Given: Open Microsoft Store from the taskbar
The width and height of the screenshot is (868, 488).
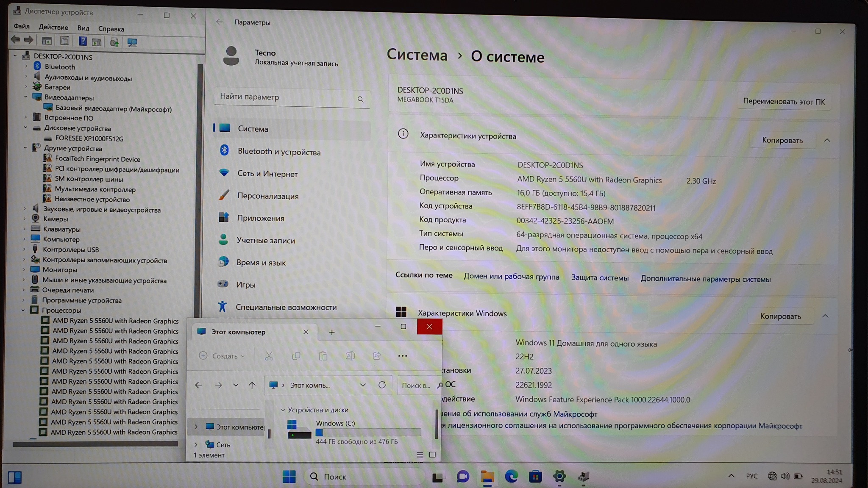Looking at the screenshot, I should pyautogui.click(x=535, y=477).
